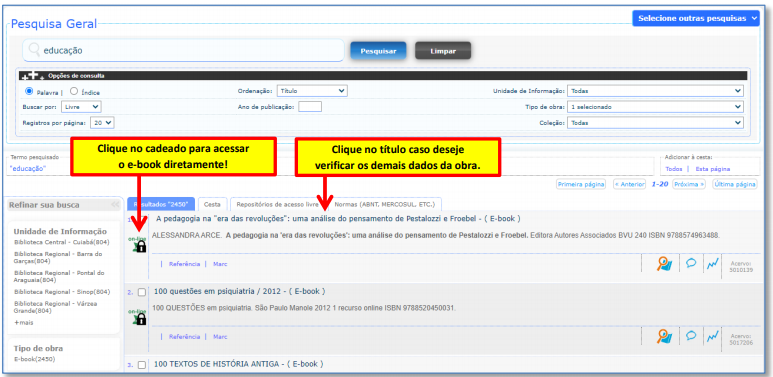Open the Referência link for 100 questões record
This screenshot has width=773, height=377.
[184, 337]
